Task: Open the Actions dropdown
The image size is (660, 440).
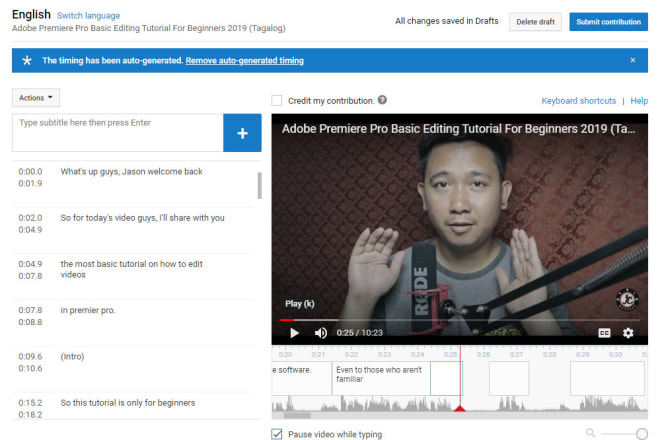Action: click(x=36, y=98)
